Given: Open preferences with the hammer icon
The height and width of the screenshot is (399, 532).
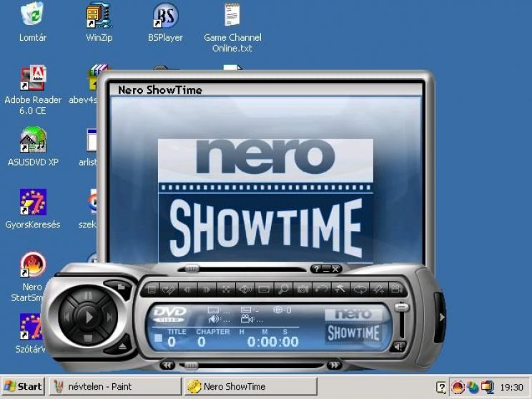Looking at the screenshot, I should pos(340,290).
